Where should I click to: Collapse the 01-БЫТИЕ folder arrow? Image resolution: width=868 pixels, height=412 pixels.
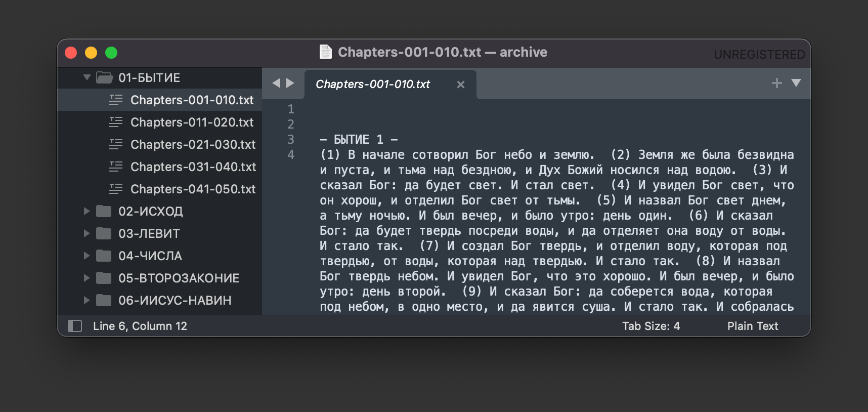coord(87,77)
